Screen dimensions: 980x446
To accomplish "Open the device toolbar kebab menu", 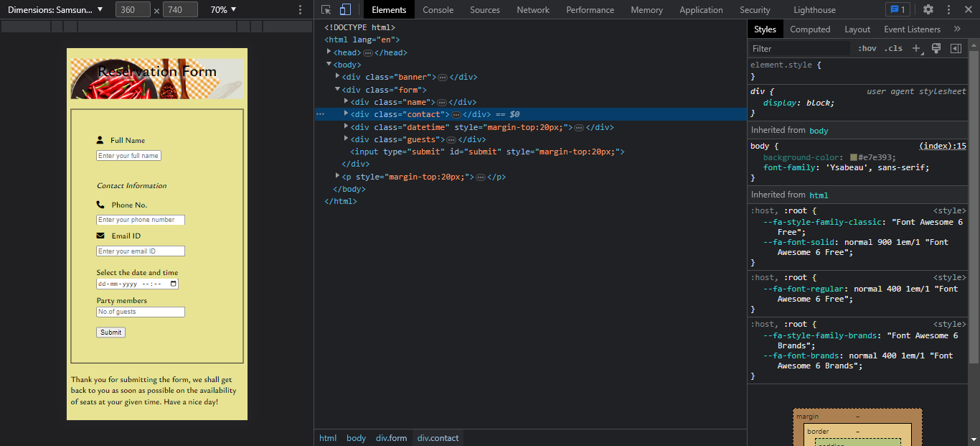I will click(x=300, y=9).
